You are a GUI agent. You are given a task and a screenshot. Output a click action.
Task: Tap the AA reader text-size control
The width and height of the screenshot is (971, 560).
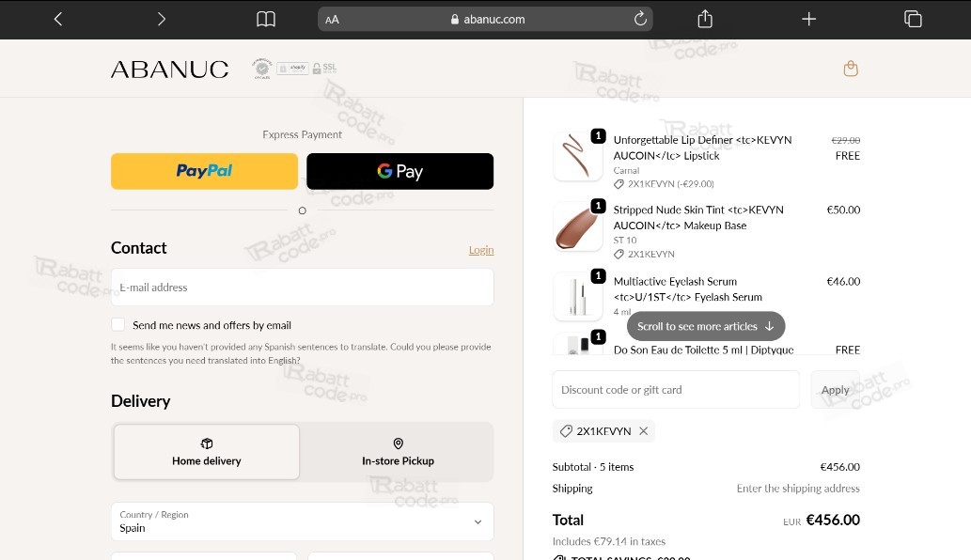[x=332, y=20]
